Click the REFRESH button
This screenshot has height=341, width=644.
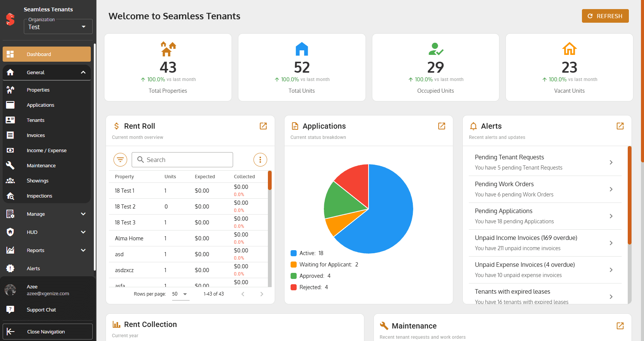[x=605, y=16]
